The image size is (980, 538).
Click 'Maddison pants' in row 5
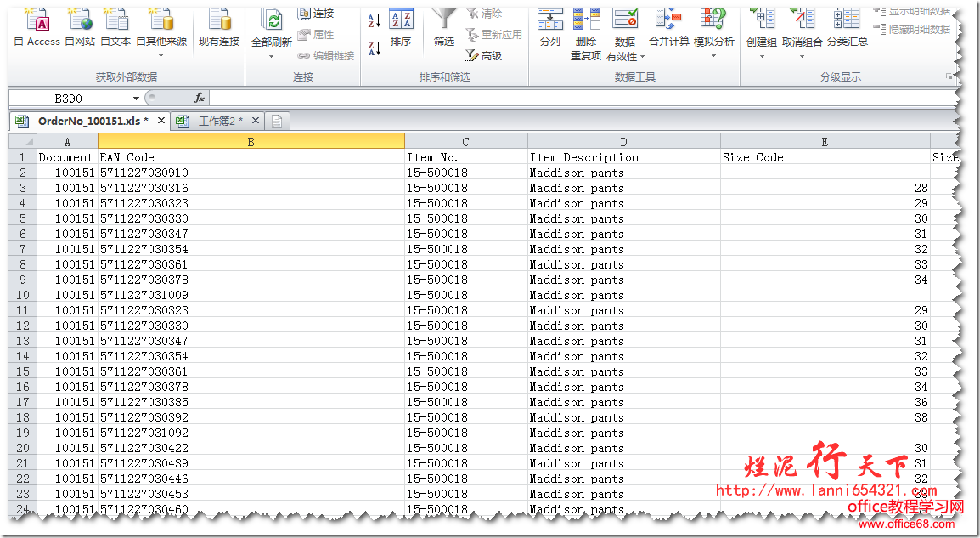623,218
